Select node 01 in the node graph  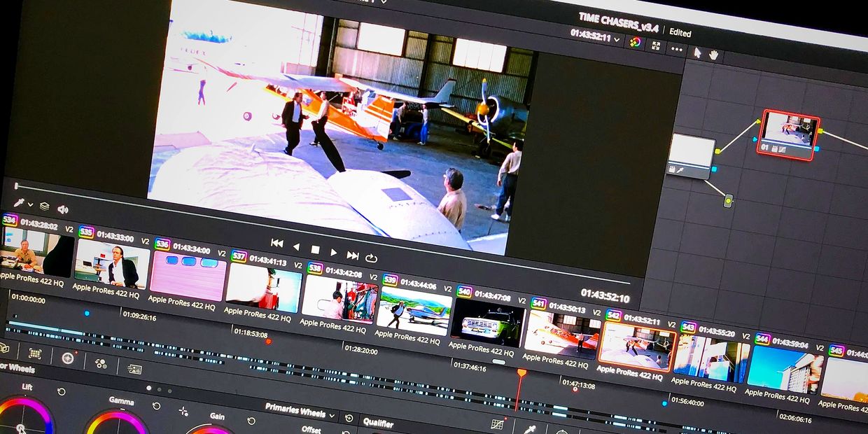(788, 135)
